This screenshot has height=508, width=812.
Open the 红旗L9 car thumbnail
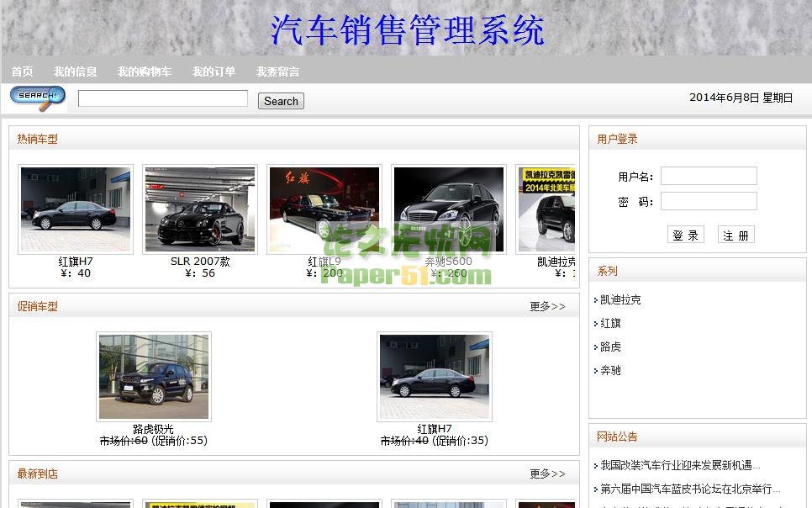[324, 209]
